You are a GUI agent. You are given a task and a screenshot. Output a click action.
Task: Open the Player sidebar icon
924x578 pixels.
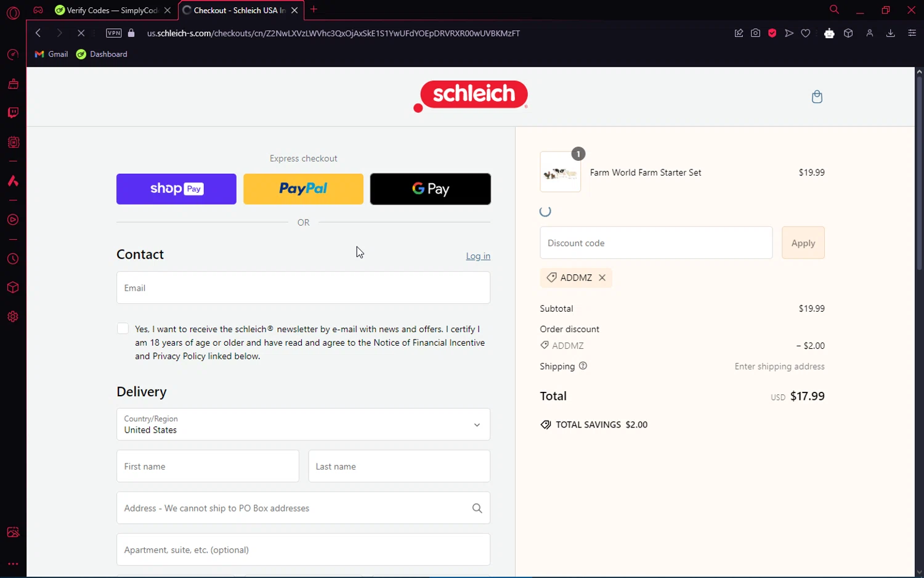[13, 220]
